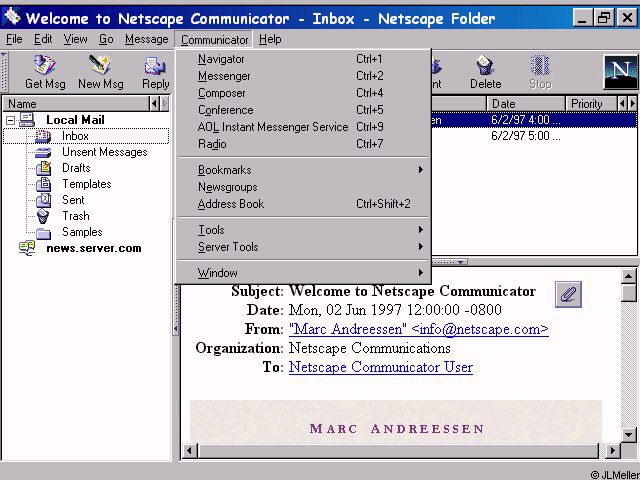This screenshot has height=480, width=640.
Task: Open the Go menu
Action: click(106, 39)
